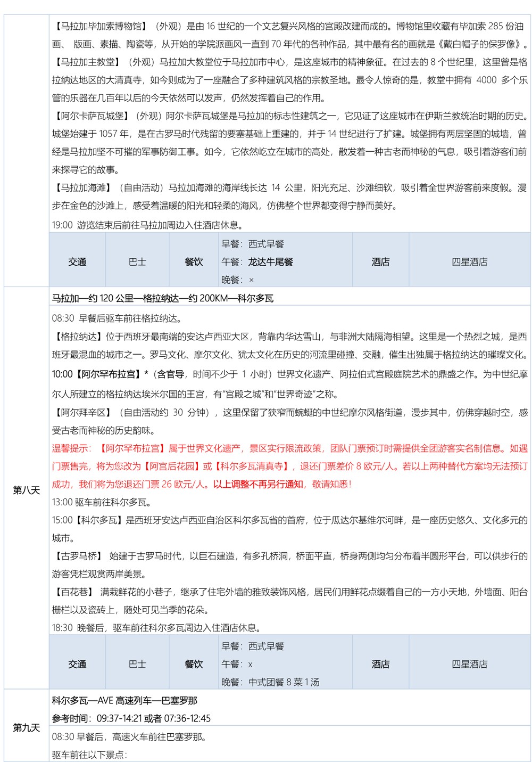Click the 马拉加—格拉纳达—科尔多瓦 route heading
Viewport: 532px width, 762px height.
(x=162, y=298)
